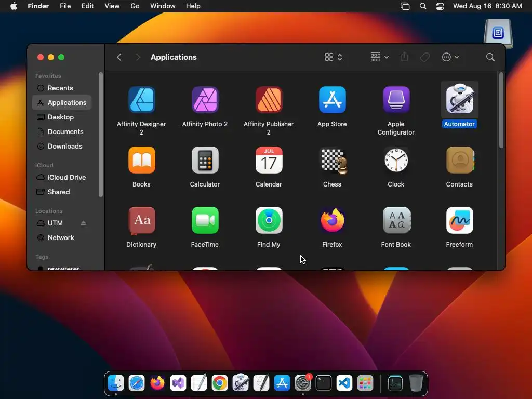The height and width of the screenshot is (399, 532).
Task: Open the Go menu
Action: (135, 6)
